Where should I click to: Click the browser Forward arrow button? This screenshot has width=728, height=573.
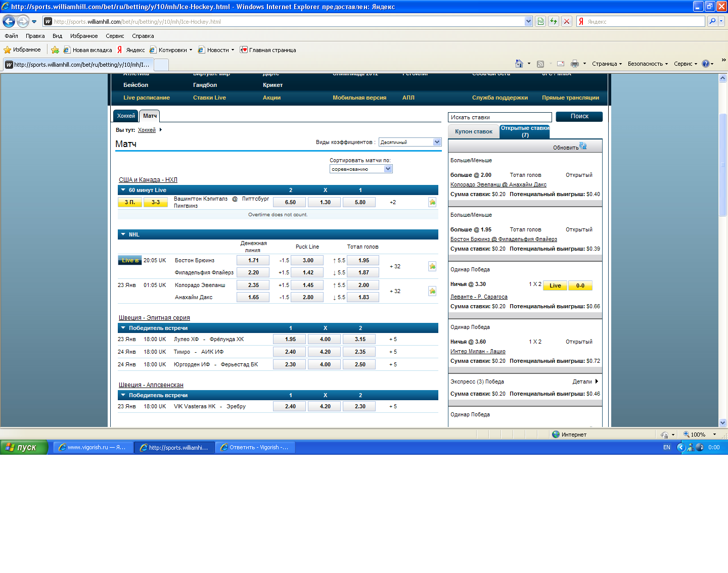tap(23, 21)
